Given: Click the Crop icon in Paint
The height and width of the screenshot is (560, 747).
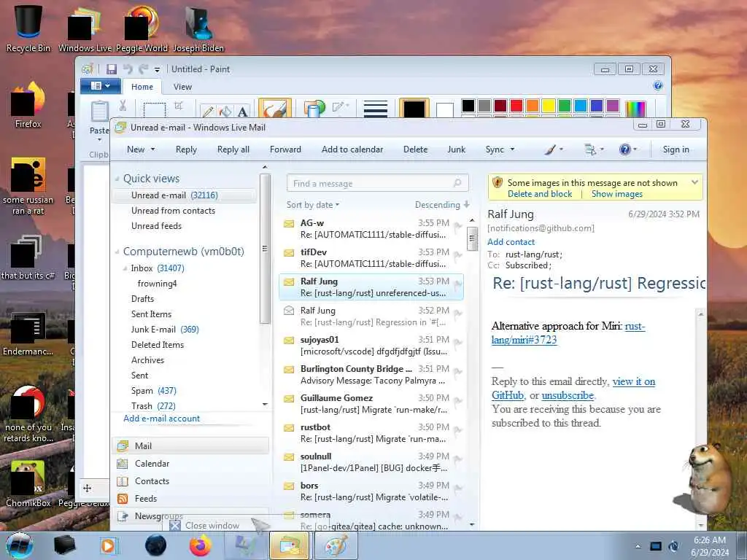Looking at the screenshot, I should point(179,106).
